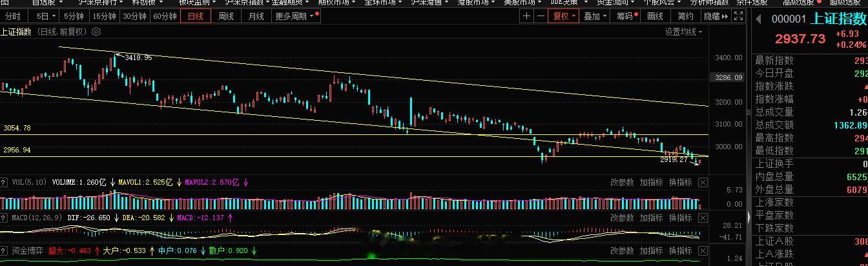Image resolution: width=868 pixels, height=266 pixels.
Task: Select the 2956.94 horizontal line label
Action: (17, 150)
